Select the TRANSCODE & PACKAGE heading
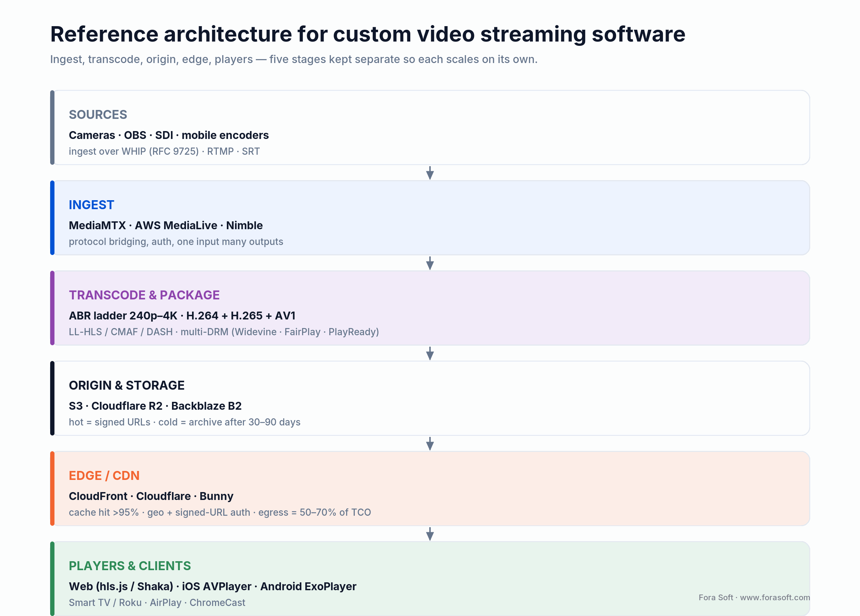 144,295
